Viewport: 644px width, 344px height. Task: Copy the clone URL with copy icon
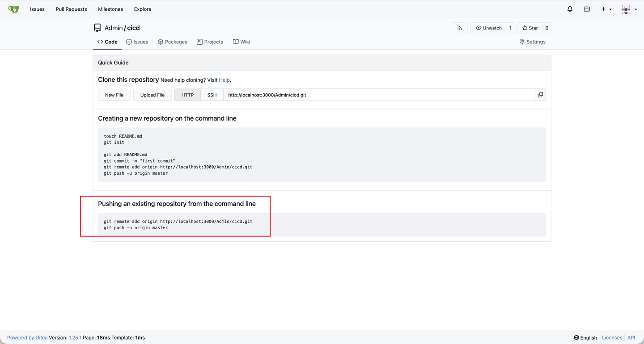pyautogui.click(x=540, y=95)
